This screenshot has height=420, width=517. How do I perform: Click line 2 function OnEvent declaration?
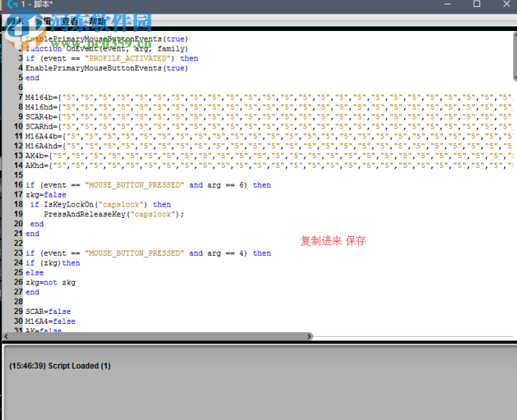pyautogui.click(x=107, y=48)
